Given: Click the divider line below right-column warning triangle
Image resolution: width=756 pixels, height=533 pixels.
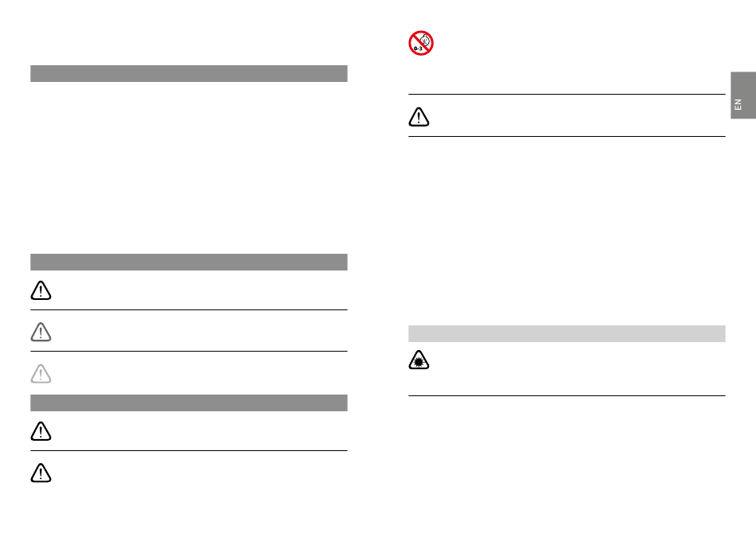Looking at the screenshot, I should (x=567, y=136).
